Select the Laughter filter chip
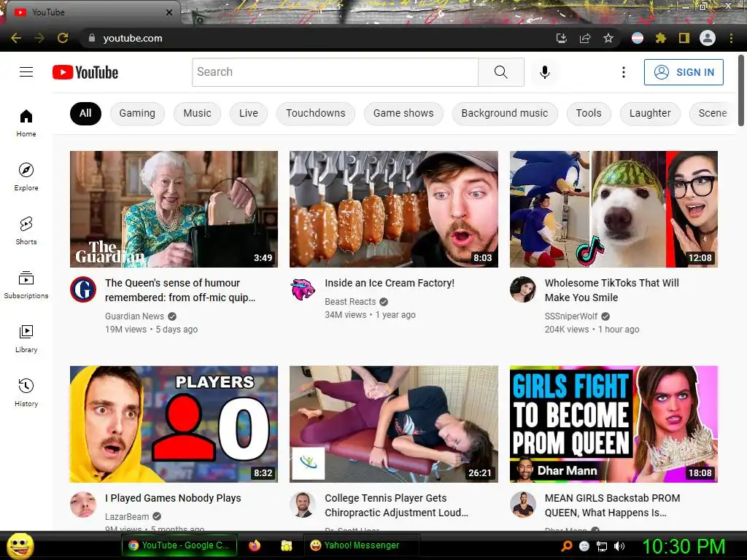 [650, 113]
